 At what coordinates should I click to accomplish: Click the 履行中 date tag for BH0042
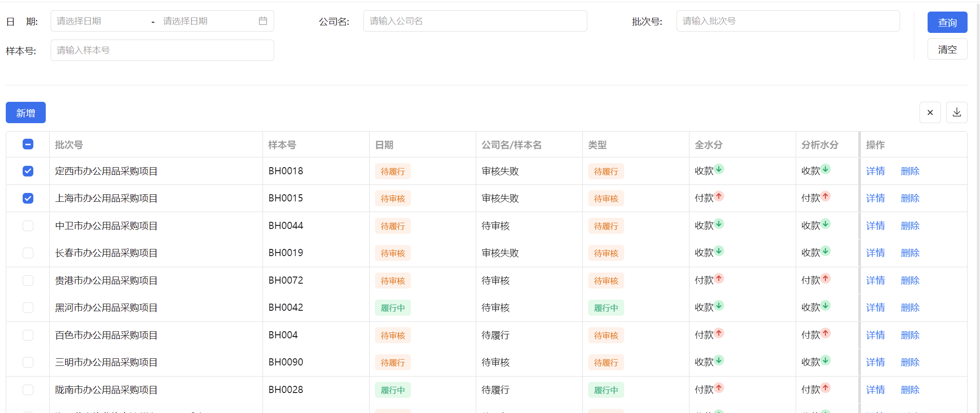pyautogui.click(x=393, y=308)
